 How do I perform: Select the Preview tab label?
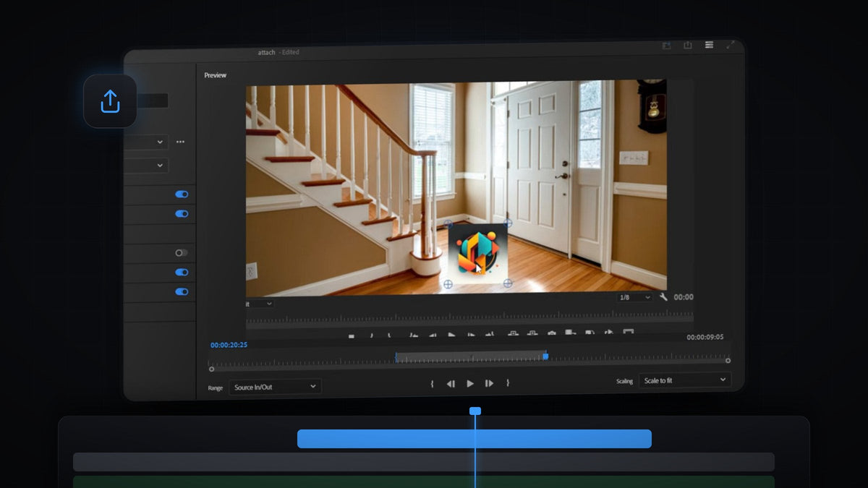point(215,75)
